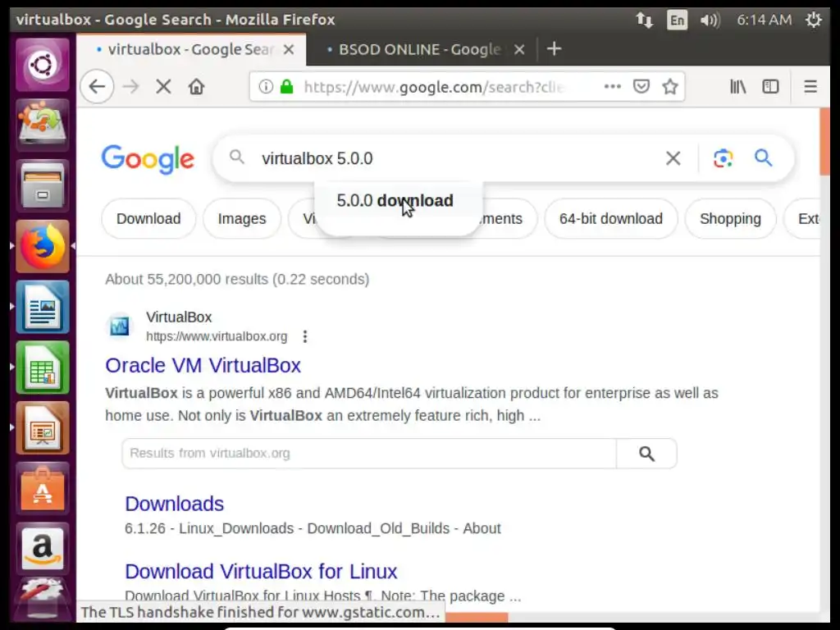Close the BSOD ONLINE tab
This screenshot has width=840, height=630.
pos(519,49)
